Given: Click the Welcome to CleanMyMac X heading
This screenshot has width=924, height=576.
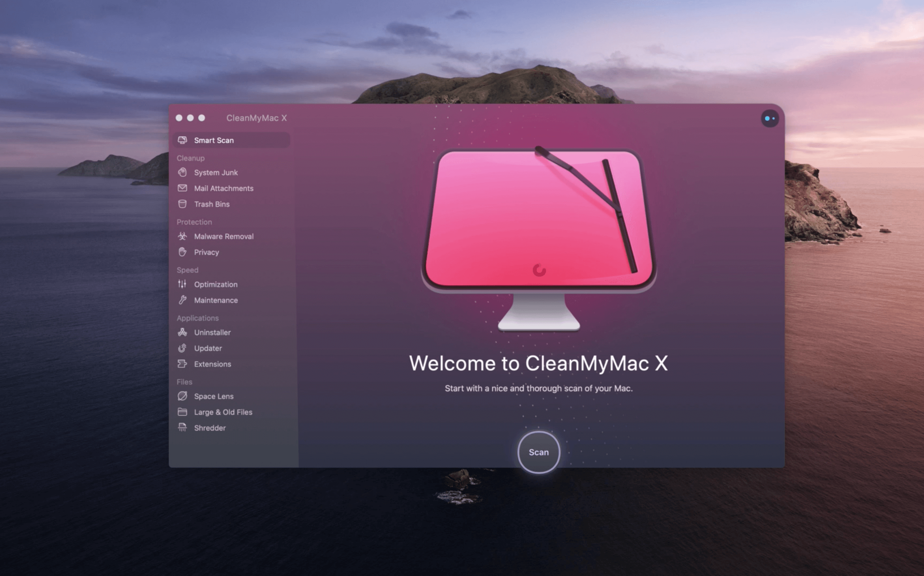Looking at the screenshot, I should point(538,363).
